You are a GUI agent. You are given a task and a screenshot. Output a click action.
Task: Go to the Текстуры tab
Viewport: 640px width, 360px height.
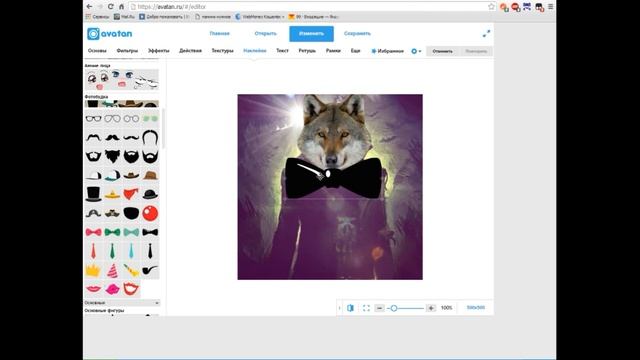coord(222,51)
